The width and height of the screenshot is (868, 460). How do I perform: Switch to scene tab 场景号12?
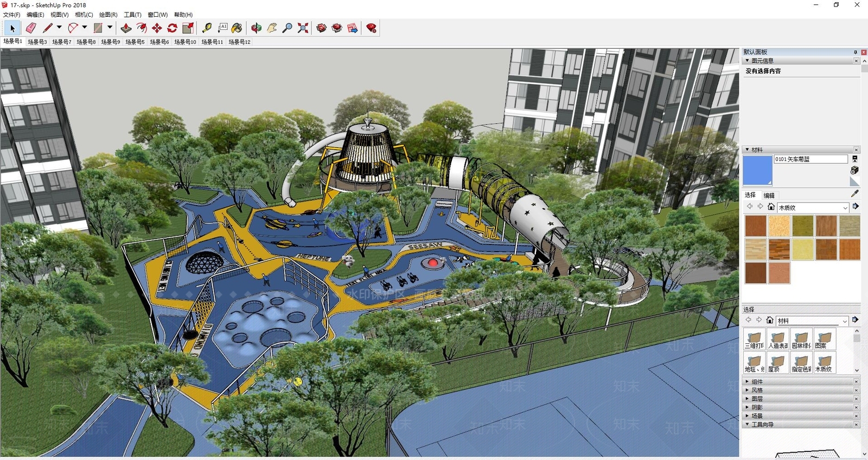point(239,42)
